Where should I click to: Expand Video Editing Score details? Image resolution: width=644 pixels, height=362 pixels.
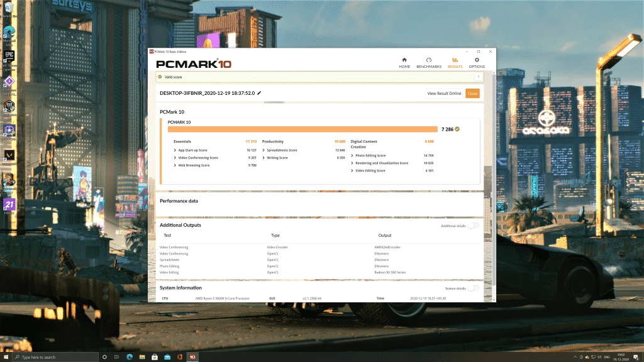(352, 171)
